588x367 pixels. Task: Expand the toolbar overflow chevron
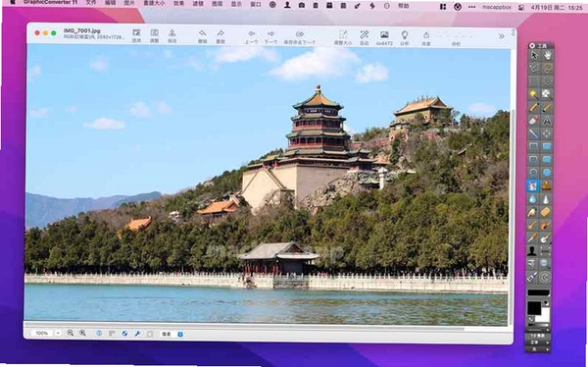coord(502,36)
